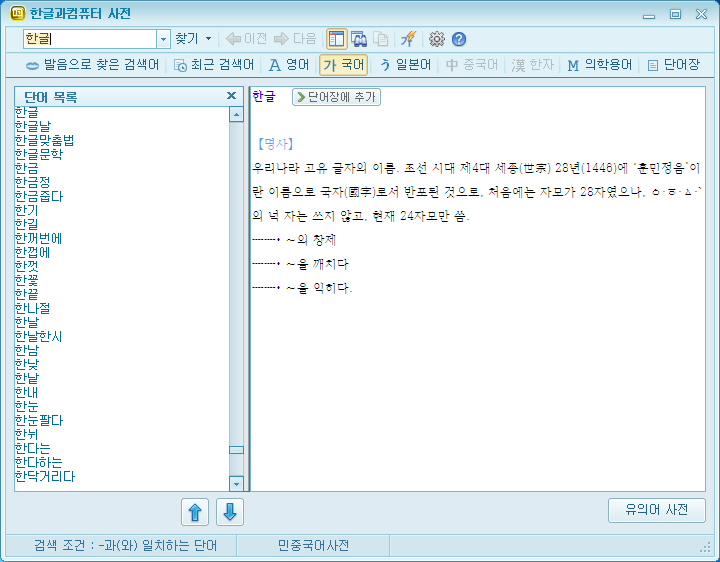Select 한다는 in the word list

[32, 448]
